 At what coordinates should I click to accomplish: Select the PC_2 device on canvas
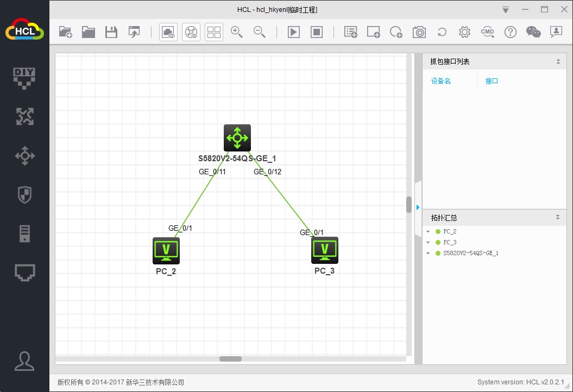pyautogui.click(x=166, y=251)
